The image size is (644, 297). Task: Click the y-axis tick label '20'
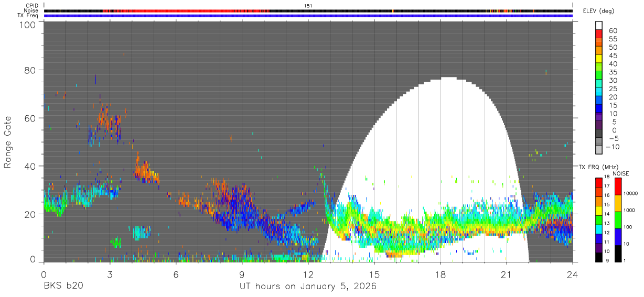(30, 214)
